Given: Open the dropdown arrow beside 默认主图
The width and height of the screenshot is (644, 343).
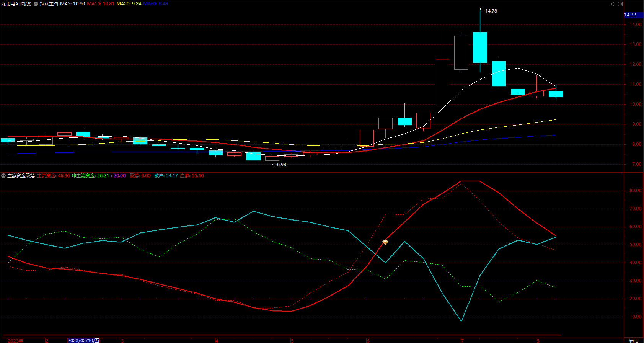Looking at the screenshot, I should point(36,4).
